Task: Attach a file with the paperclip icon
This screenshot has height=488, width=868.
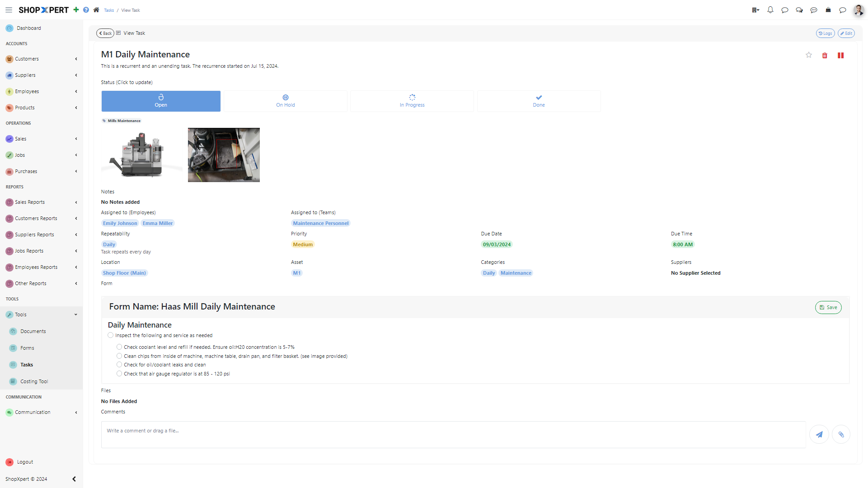Action: [841, 434]
